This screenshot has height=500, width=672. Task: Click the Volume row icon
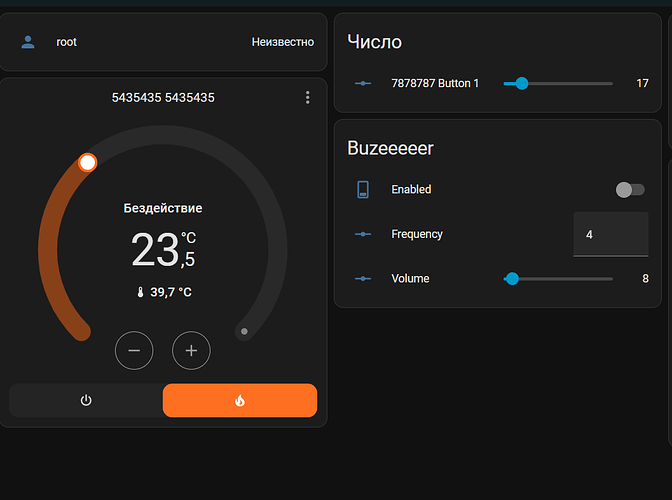coord(363,278)
